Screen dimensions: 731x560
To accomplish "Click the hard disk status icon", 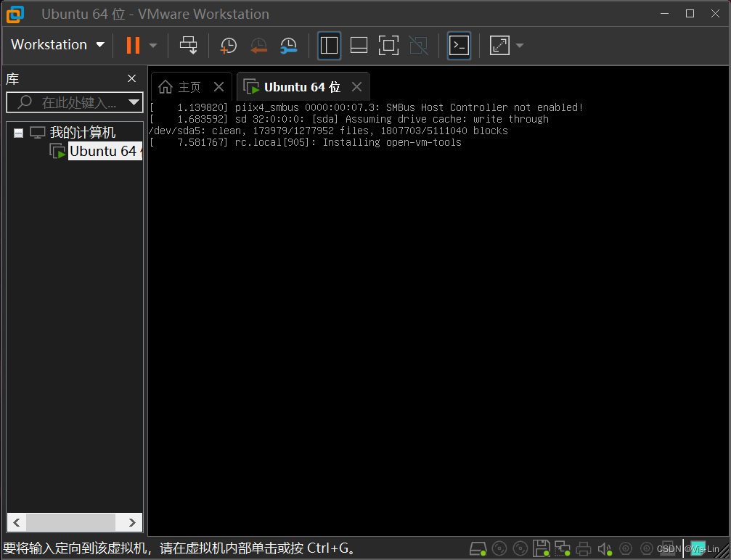I will (478, 549).
